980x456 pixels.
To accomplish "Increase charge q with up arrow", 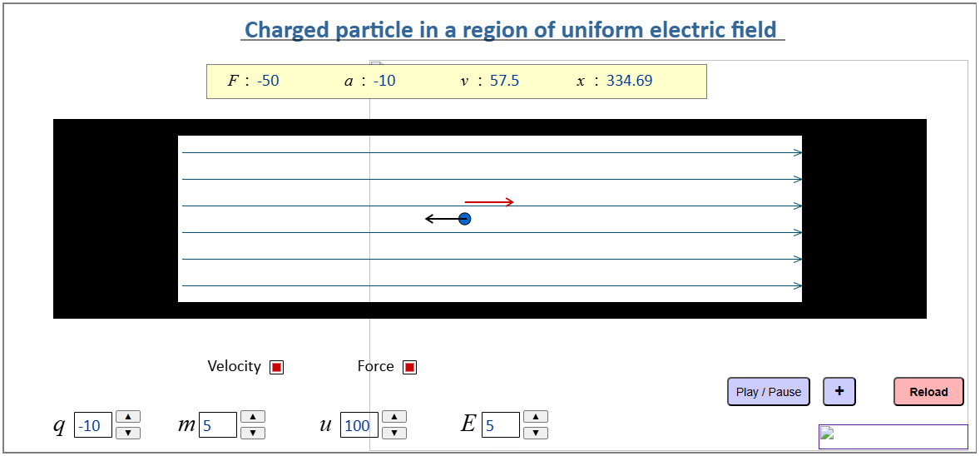I will pyautogui.click(x=128, y=417).
